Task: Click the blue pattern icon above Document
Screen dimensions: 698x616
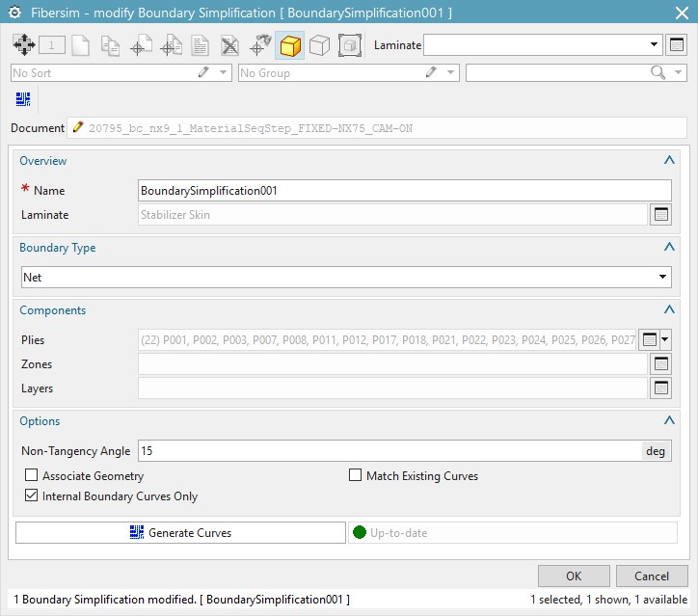Action: [23, 99]
